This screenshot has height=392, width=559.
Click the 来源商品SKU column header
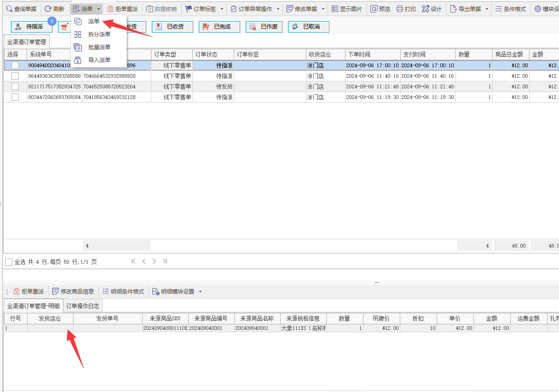click(165, 318)
